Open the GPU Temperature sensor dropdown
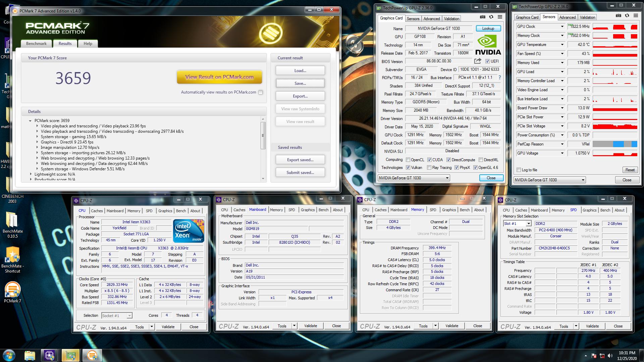 562,45
